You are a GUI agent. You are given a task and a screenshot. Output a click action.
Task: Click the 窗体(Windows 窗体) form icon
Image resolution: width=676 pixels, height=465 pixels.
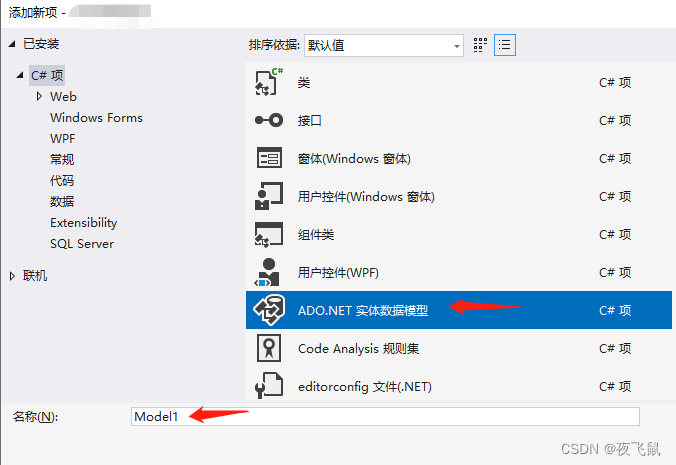pyautogui.click(x=269, y=158)
